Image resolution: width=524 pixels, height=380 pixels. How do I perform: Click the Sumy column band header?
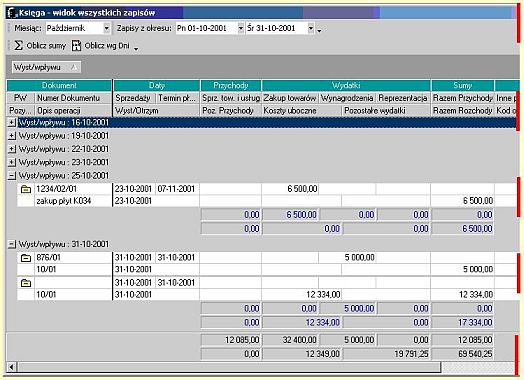pyautogui.click(x=463, y=86)
